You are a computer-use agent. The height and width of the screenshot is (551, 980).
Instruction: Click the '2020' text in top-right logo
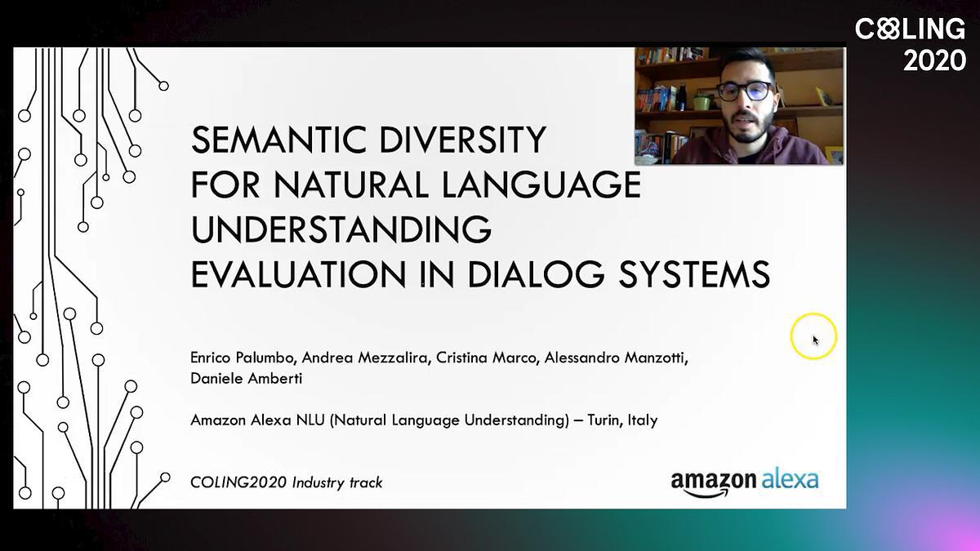pyautogui.click(x=934, y=60)
